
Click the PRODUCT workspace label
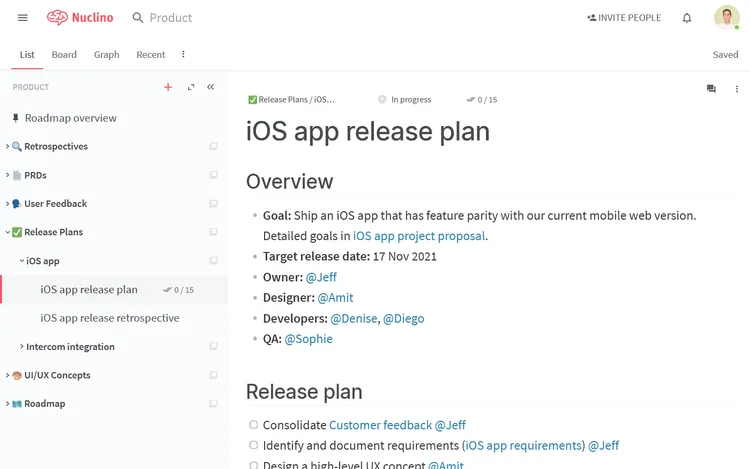tap(31, 87)
